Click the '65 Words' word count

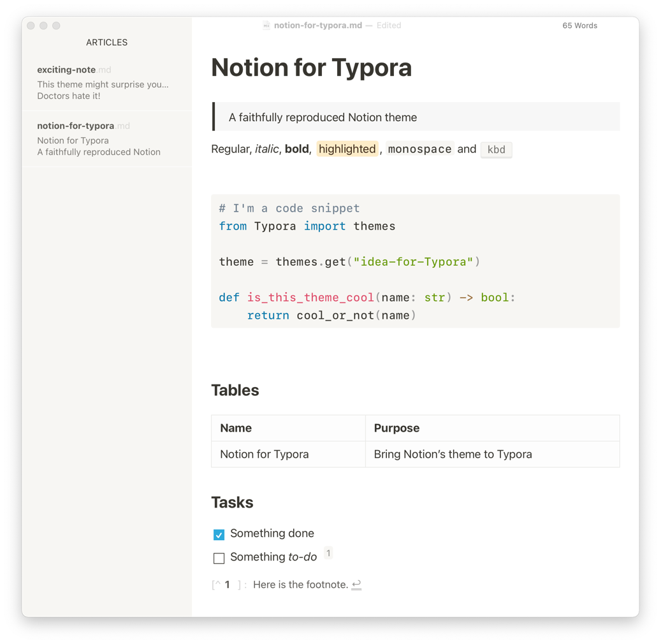point(579,26)
